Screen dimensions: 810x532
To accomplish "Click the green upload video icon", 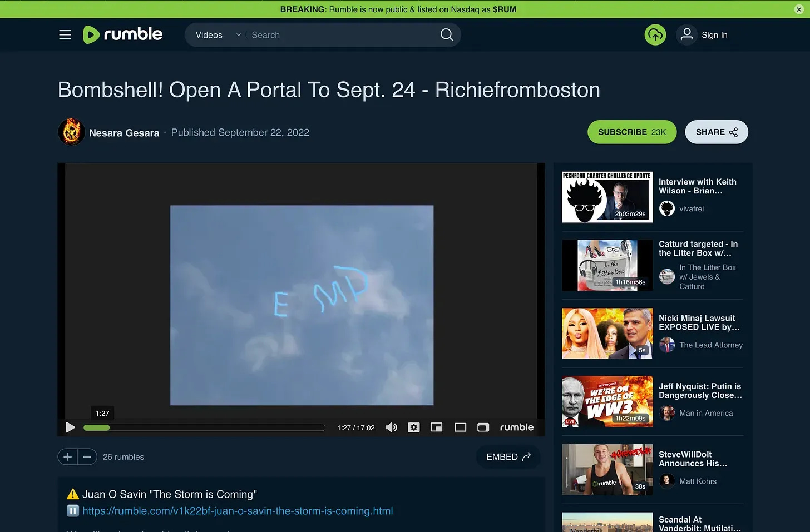I will click(655, 35).
